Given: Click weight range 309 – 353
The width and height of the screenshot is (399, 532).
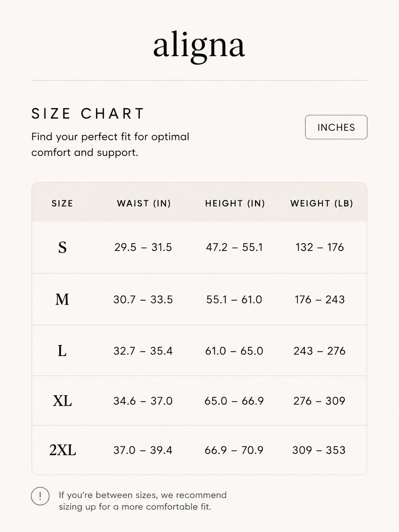Looking at the screenshot, I should click(x=319, y=450).
